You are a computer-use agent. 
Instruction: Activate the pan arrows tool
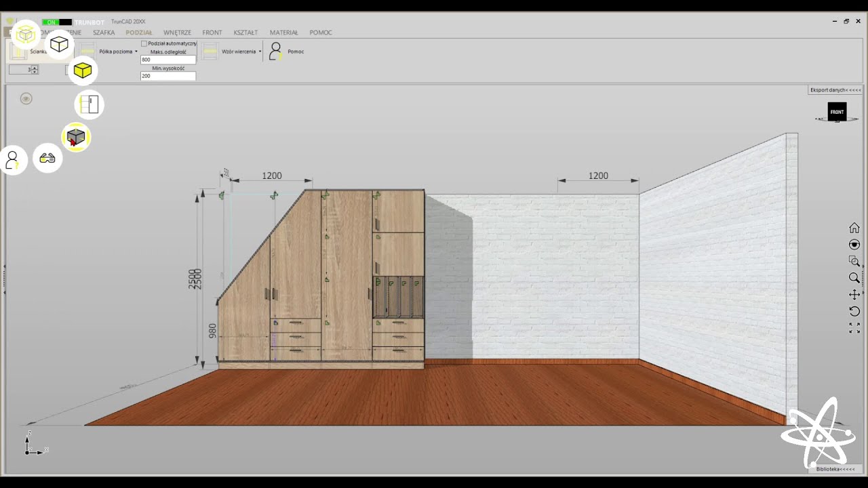tap(854, 295)
